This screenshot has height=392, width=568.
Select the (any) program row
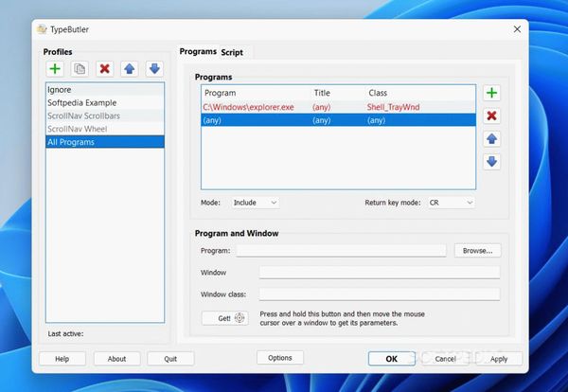[x=338, y=120]
